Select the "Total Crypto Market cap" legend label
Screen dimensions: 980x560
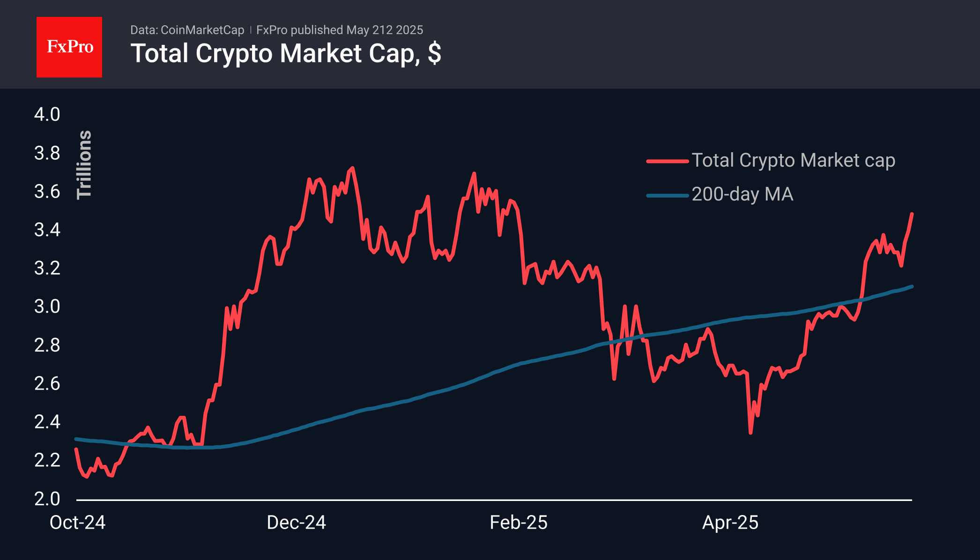coord(793,161)
